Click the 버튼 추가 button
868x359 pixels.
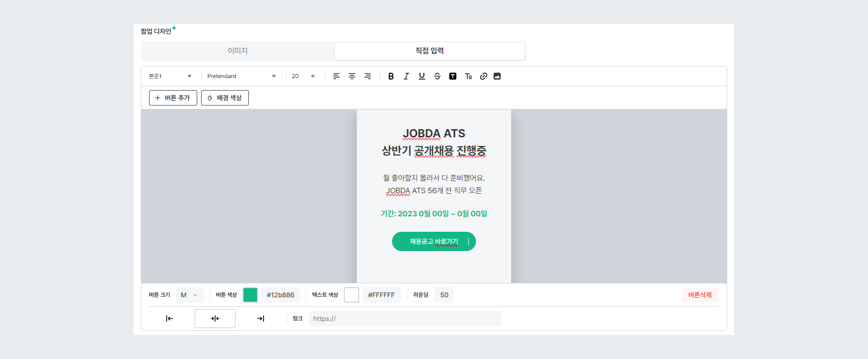173,98
